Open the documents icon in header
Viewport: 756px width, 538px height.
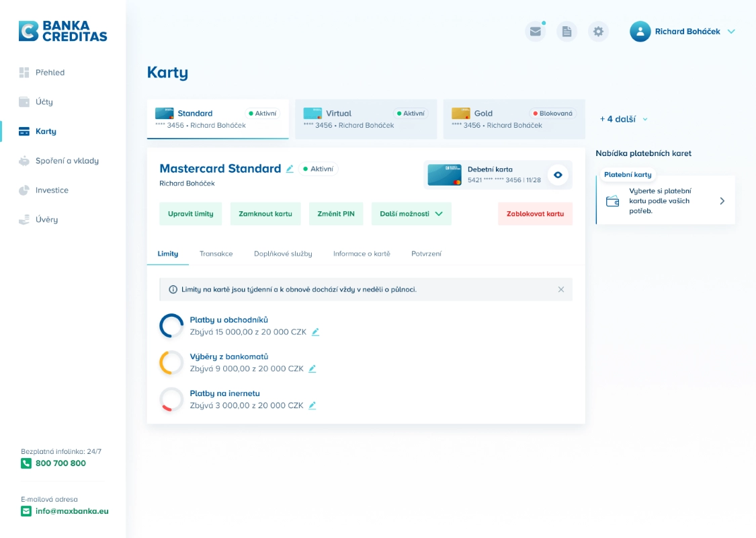[x=566, y=32]
